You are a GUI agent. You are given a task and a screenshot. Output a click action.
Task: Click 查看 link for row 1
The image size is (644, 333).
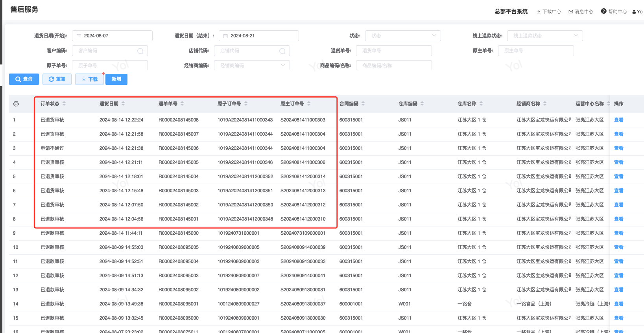(618, 120)
